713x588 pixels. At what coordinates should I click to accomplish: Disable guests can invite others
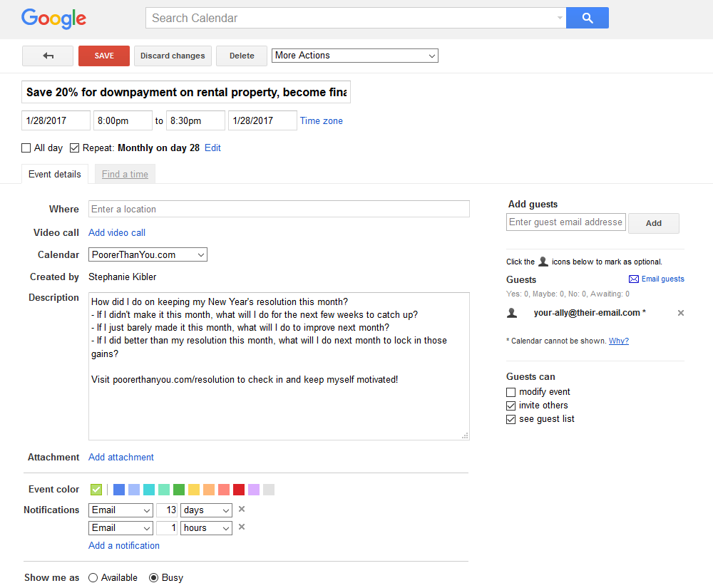[x=511, y=406]
